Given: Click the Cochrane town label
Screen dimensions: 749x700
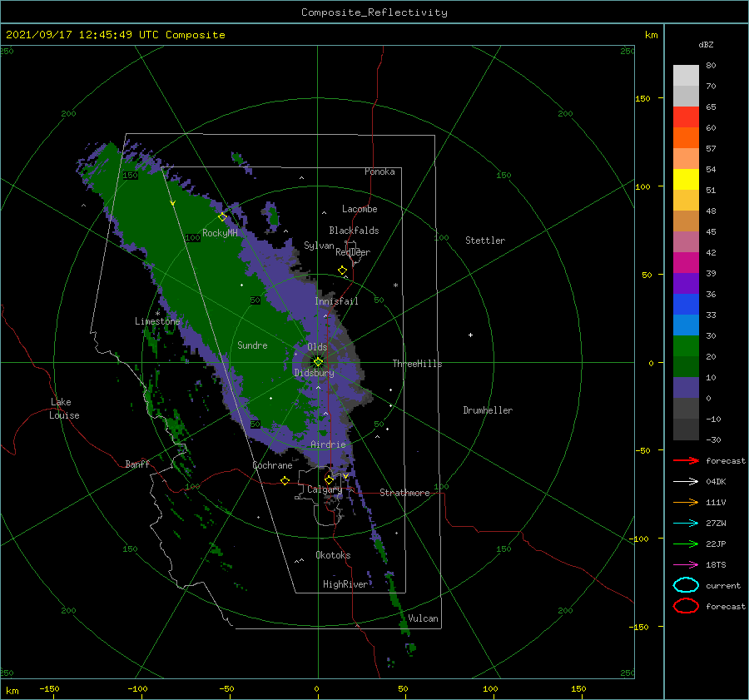Looking at the screenshot, I should 272,465.
